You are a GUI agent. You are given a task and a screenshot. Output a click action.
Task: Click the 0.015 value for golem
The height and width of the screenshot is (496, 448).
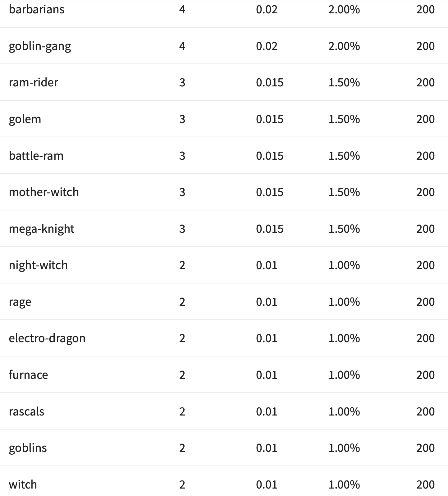269,119
